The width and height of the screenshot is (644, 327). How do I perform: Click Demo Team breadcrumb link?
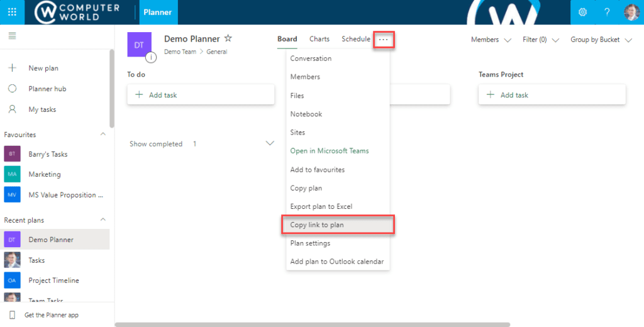coord(180,52)
